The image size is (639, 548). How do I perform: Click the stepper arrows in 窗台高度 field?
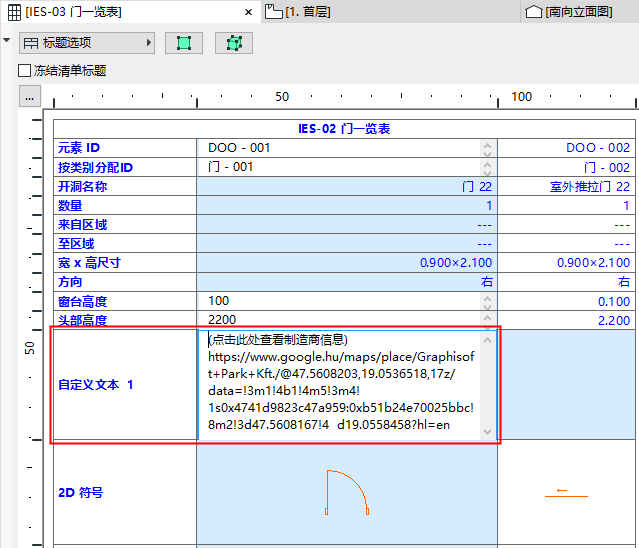click(487, 302)
